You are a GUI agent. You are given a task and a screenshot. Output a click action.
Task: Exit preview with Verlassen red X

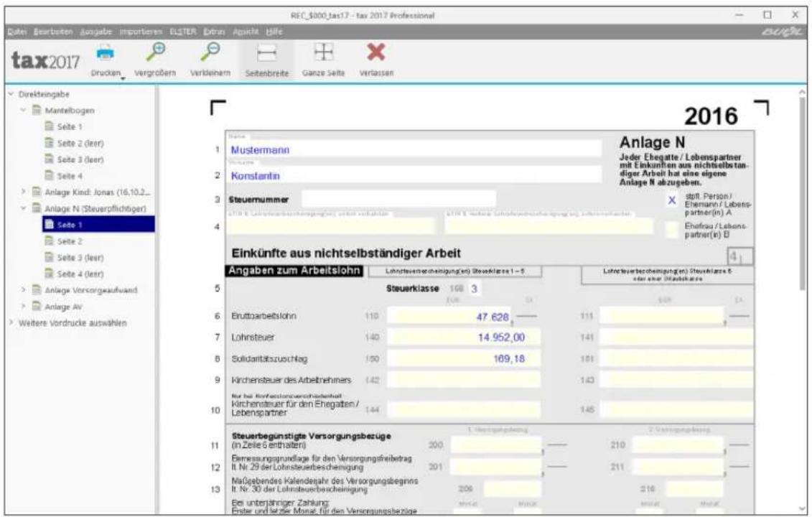(376, 52)
